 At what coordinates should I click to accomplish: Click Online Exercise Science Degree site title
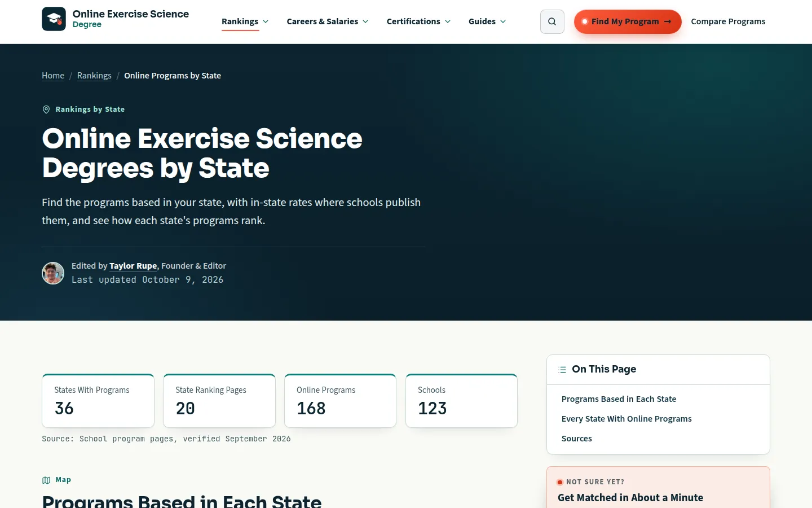pos(131,19)
